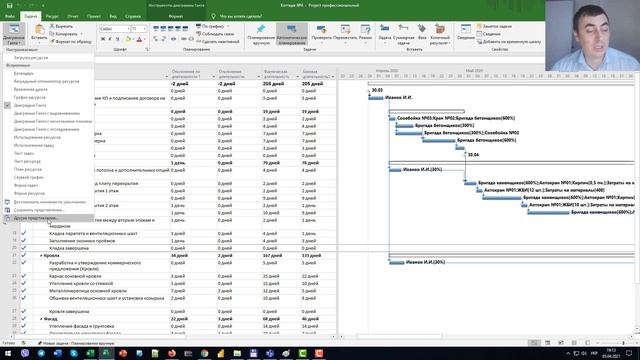Screen dimensions: 640x360
Task: Mark task 100% complete
Action: pyautogui.click(x=185, y=29)
